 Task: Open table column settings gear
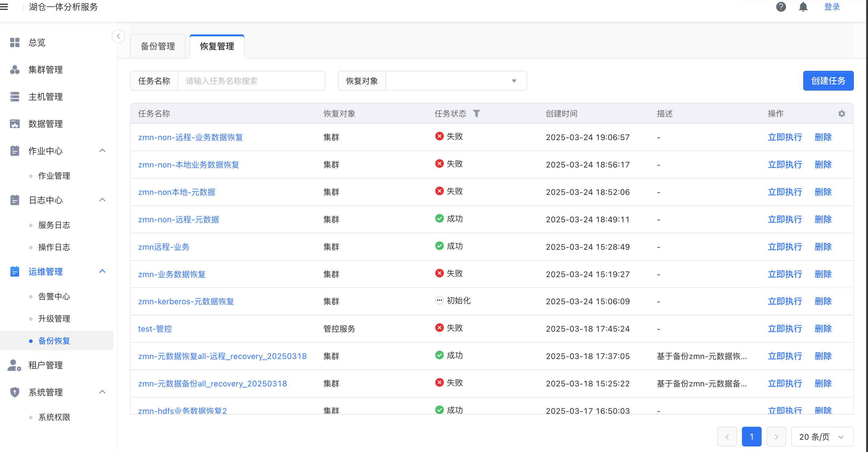pos(841,114)
